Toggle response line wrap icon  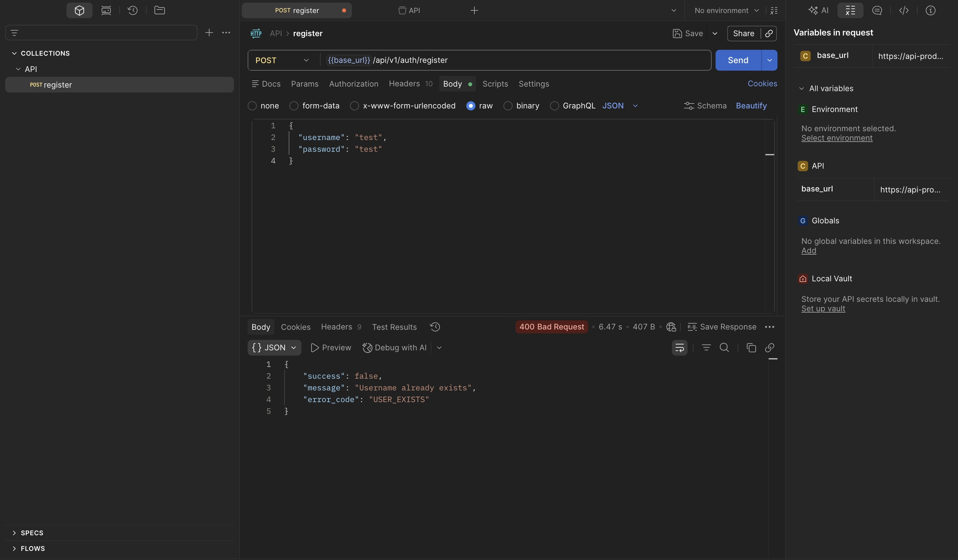679,348
